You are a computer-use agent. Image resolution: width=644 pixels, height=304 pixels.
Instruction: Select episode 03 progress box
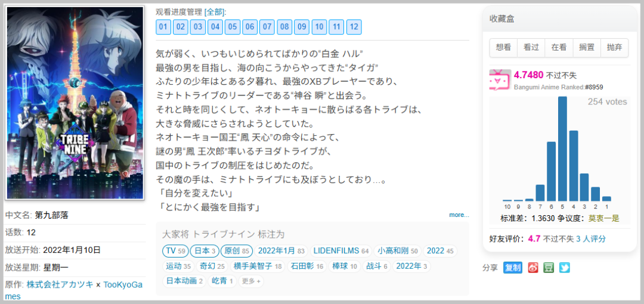(x=197, y=27)
